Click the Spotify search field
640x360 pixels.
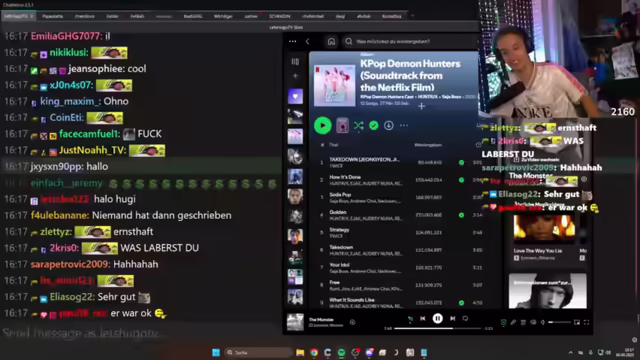pos(411,42)
